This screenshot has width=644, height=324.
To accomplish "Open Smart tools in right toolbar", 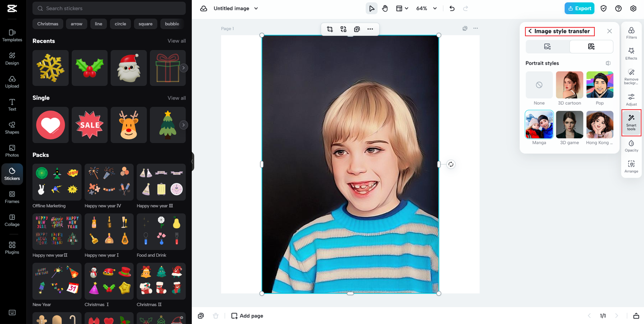I will [x=631, y=122].
